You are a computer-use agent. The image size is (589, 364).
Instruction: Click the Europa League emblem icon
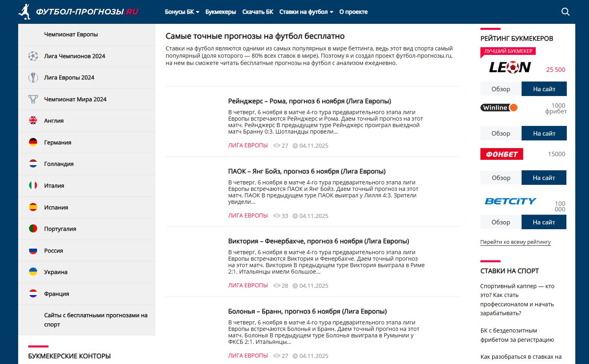[x=33, y=77]
